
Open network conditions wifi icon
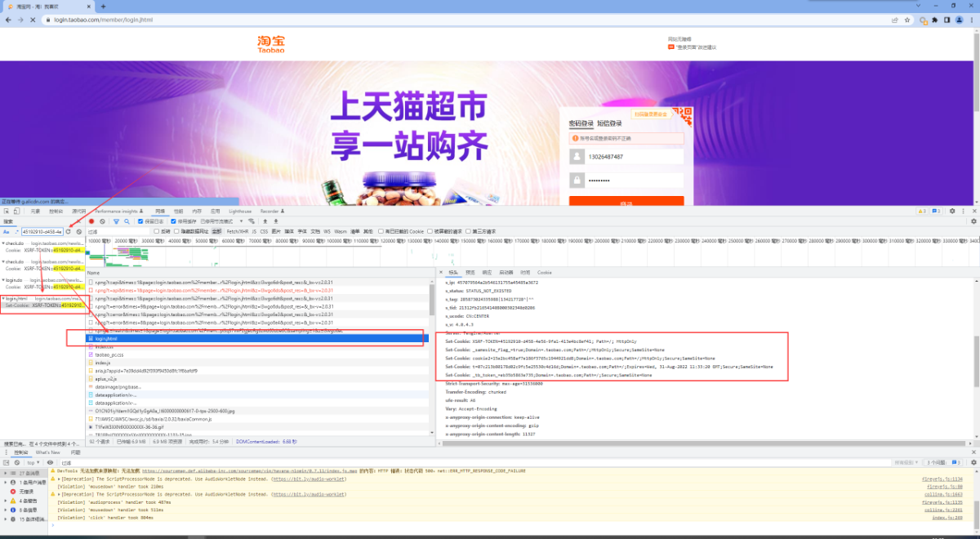tap(251, 221)
